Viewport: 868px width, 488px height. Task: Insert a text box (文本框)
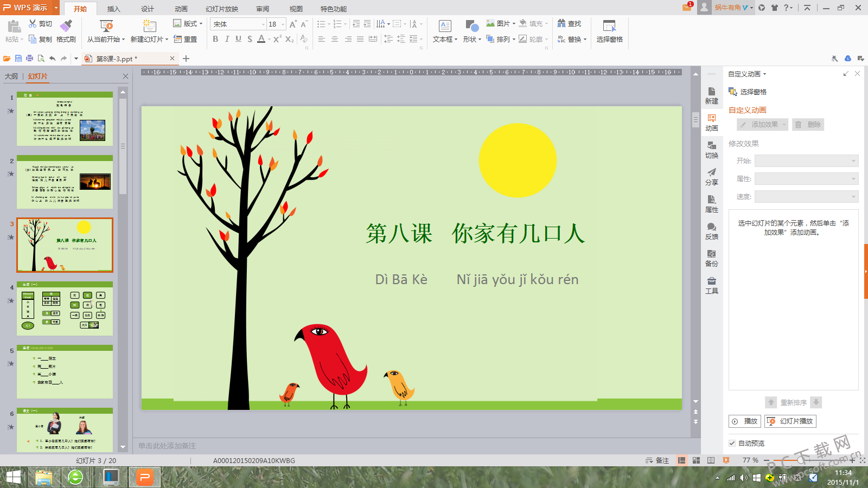point(444,30)
